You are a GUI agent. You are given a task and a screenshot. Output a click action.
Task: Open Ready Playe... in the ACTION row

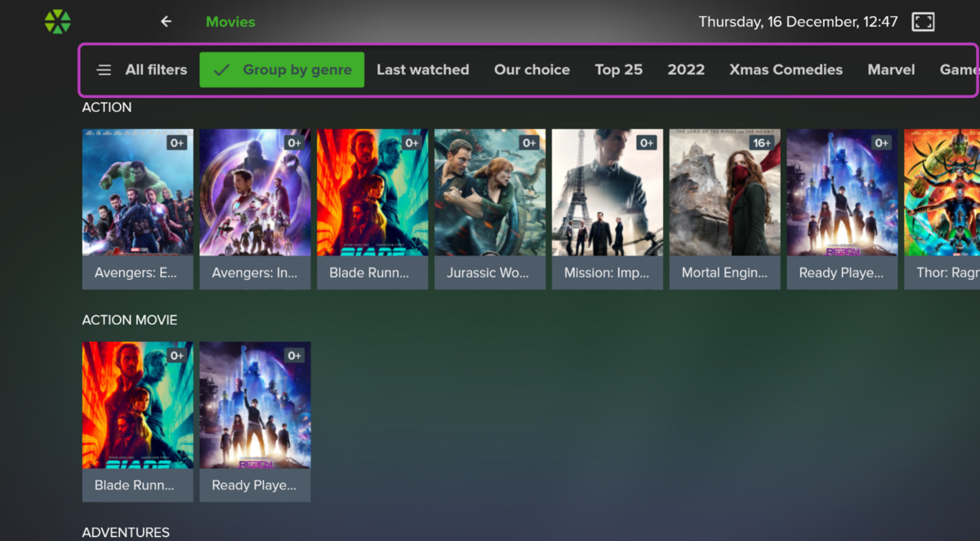(843, 209)
